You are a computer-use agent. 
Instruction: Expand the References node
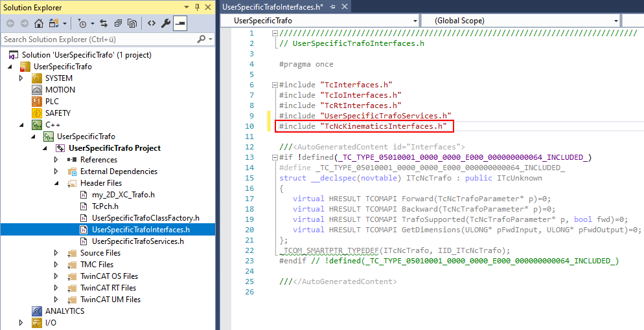click(56, 159)
